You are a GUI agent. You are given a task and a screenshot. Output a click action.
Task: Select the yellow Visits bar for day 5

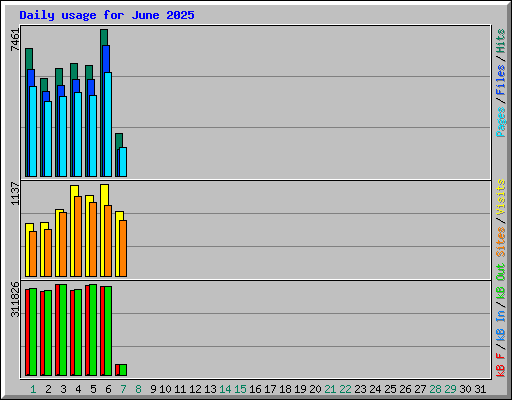88,200
